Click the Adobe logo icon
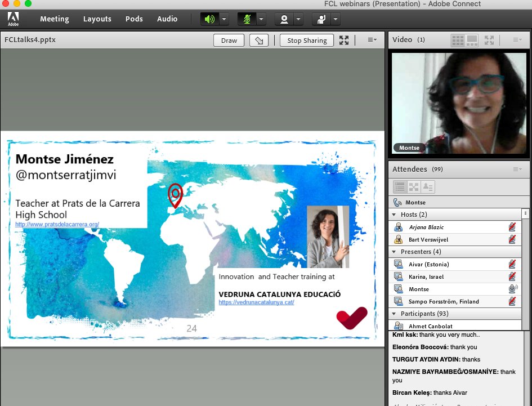The image size is (532, 406). 14,19
